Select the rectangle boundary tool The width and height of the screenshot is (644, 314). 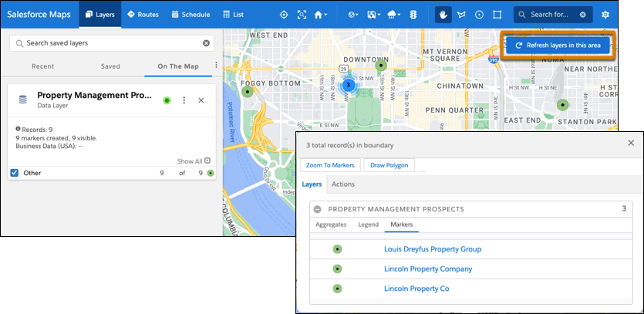[497, 15]
